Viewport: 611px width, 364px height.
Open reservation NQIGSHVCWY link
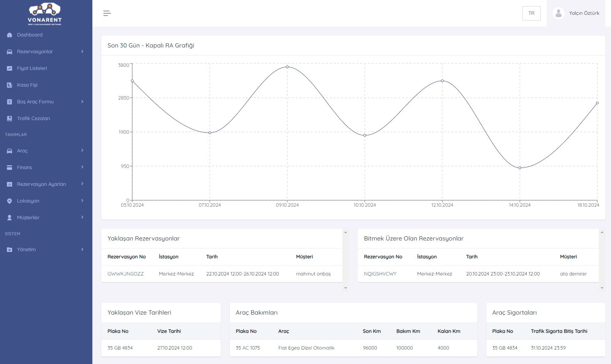380,274
